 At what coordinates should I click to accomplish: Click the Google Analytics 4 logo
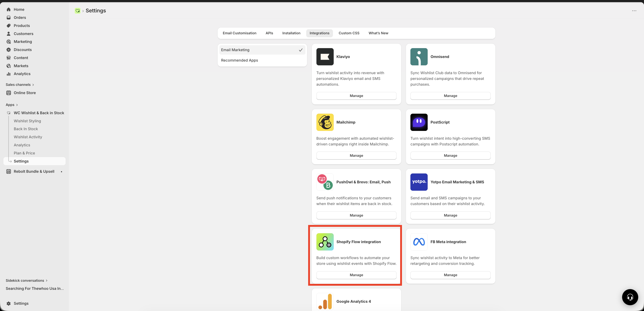325,301
